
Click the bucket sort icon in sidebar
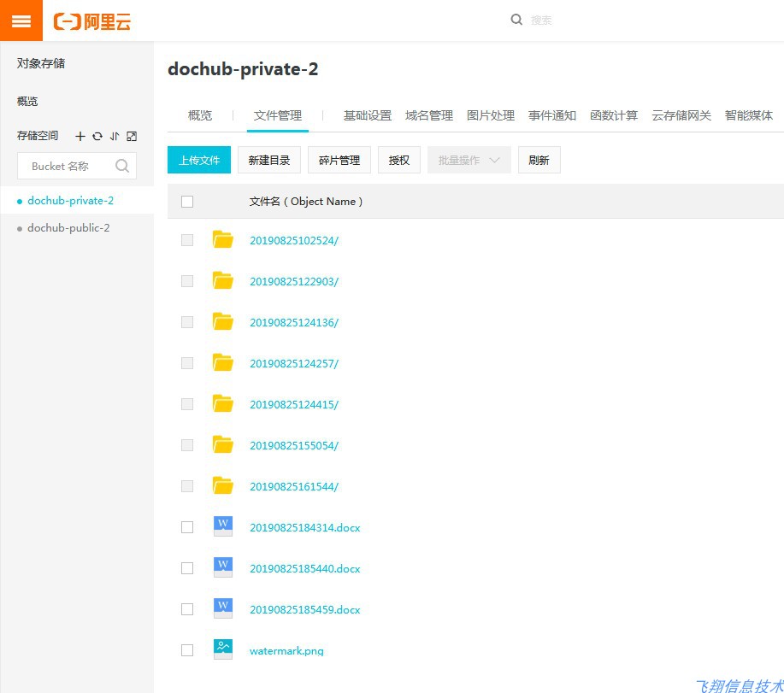pos(115,136)
